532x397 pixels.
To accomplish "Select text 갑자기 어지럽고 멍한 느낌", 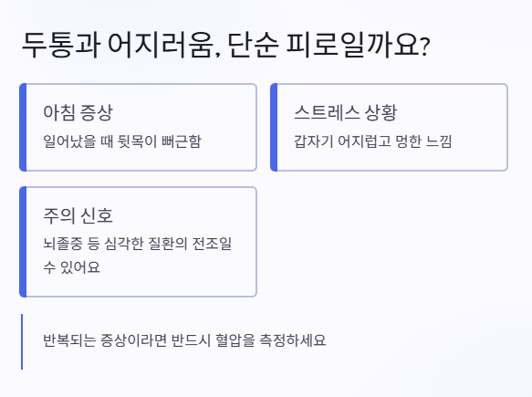I will [373, 141].
